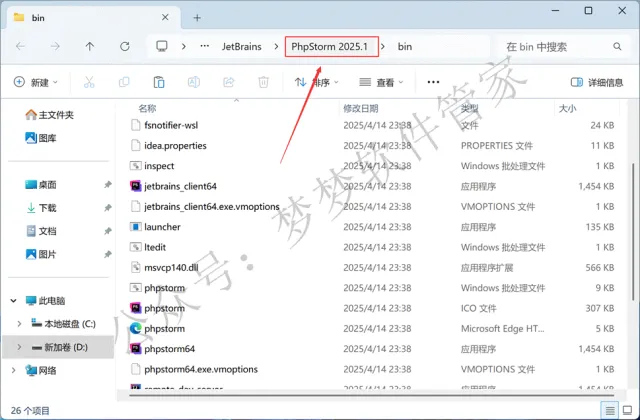Image resolution: width=640 pixels, height=420 pixels.
Task: Click the Paste clipboard icon
Action: click(159, 82)
